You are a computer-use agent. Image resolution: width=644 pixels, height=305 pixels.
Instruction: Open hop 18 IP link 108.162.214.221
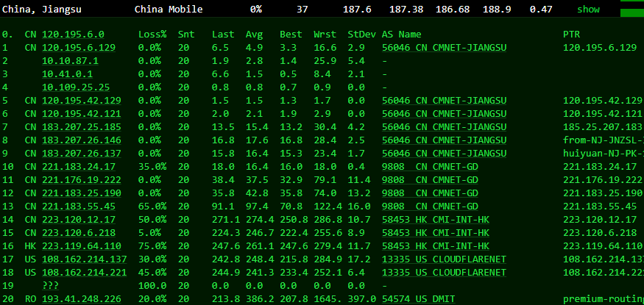click(x=84, y=273)
